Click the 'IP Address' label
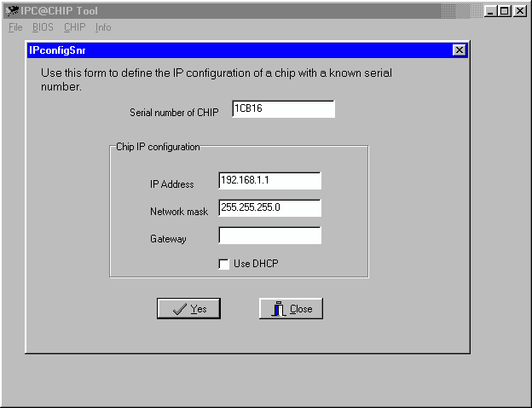Viewport: 532px width, 408px height. coord(171,184)
